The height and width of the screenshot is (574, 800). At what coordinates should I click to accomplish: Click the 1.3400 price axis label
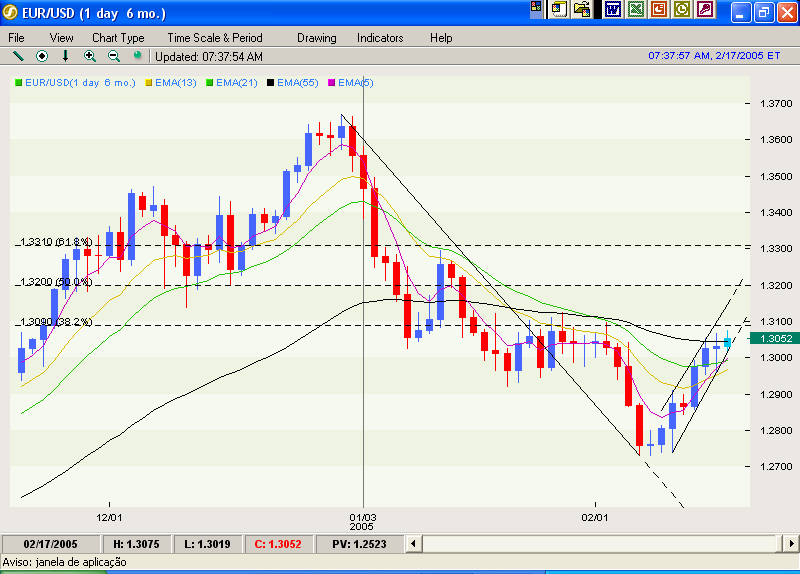tap(776, 212)
